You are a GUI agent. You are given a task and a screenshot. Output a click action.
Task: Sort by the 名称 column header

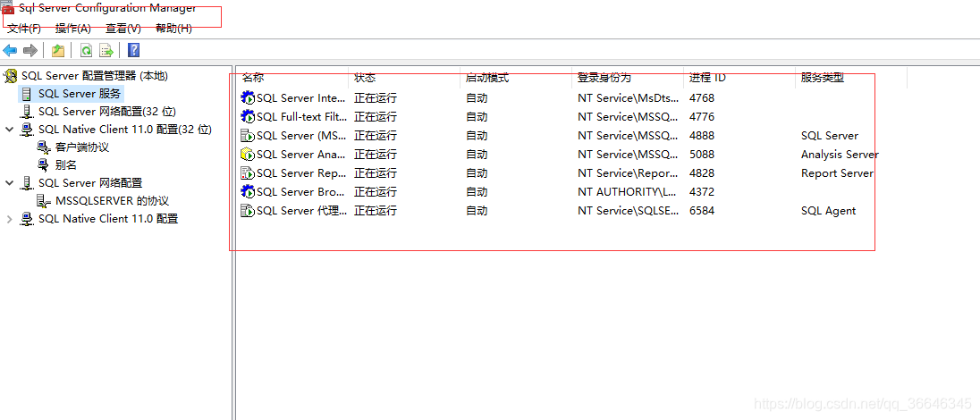(x=253, y=78)
